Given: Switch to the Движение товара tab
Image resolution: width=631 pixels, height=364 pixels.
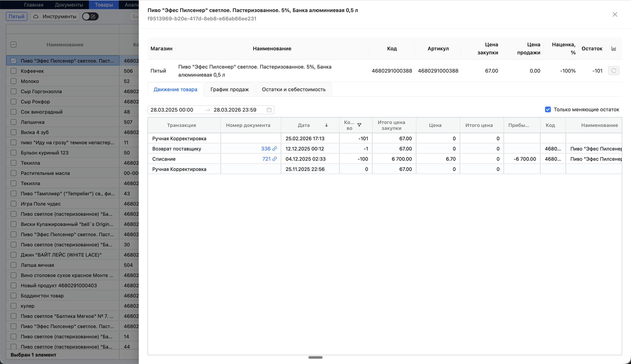Looking at the screenshot, I should (x=175, y=90).
